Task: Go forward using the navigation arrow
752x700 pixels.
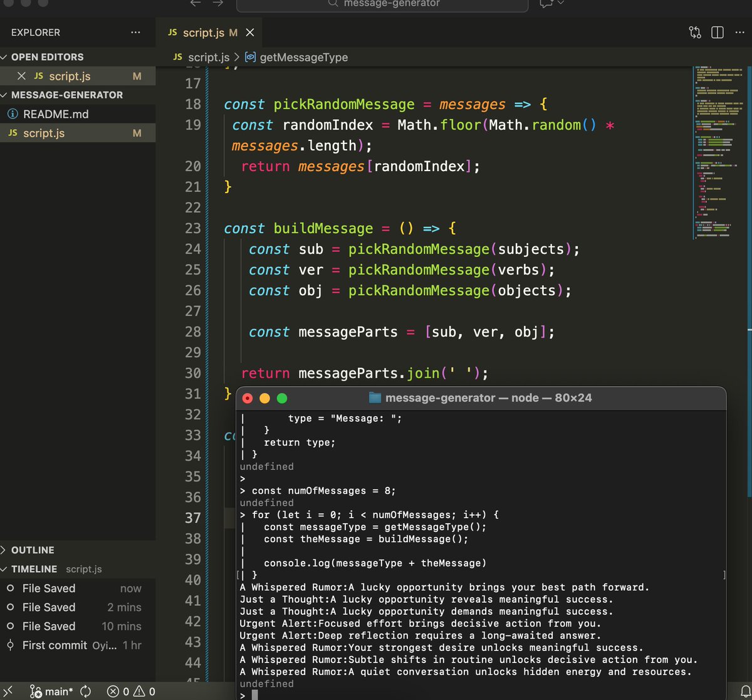Action: 218,3
